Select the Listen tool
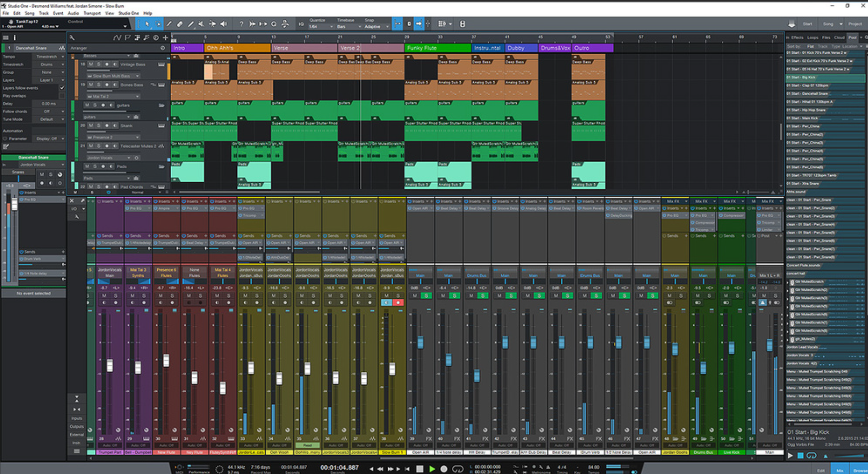Viewport: 868px width, 474px height. (223, 24)
